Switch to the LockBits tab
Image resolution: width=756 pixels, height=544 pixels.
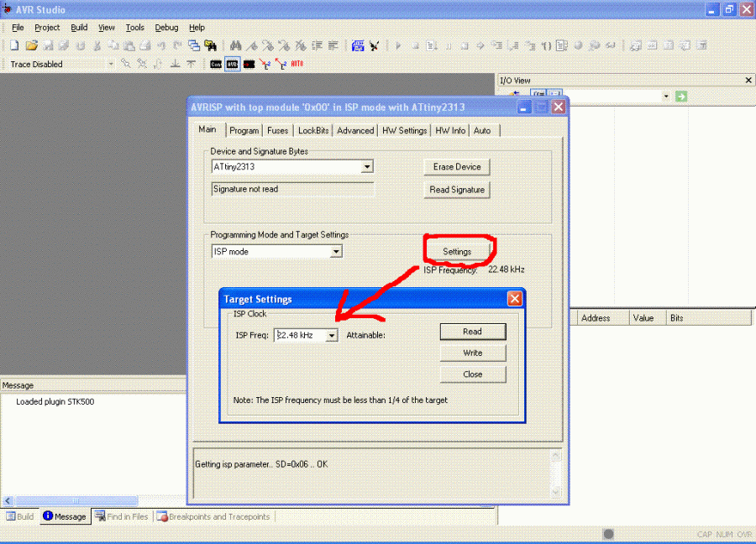pos(313,131)
